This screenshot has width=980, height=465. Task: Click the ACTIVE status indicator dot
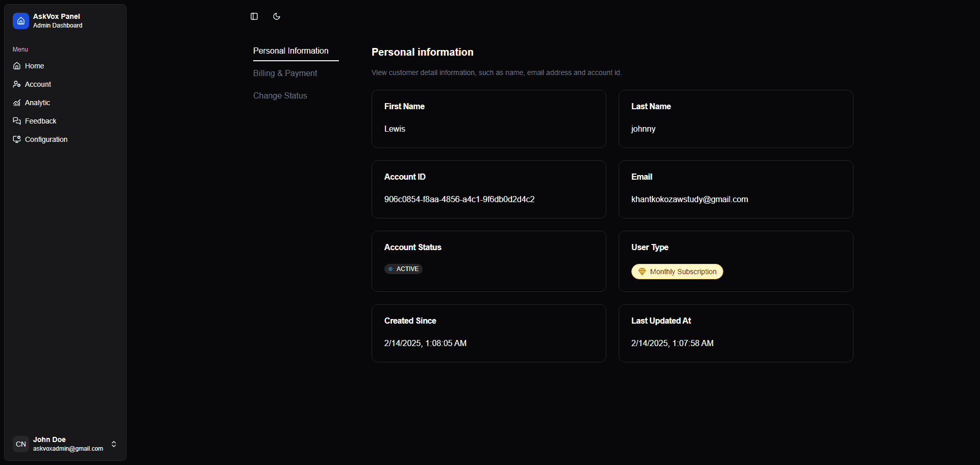tap(390, 268)
